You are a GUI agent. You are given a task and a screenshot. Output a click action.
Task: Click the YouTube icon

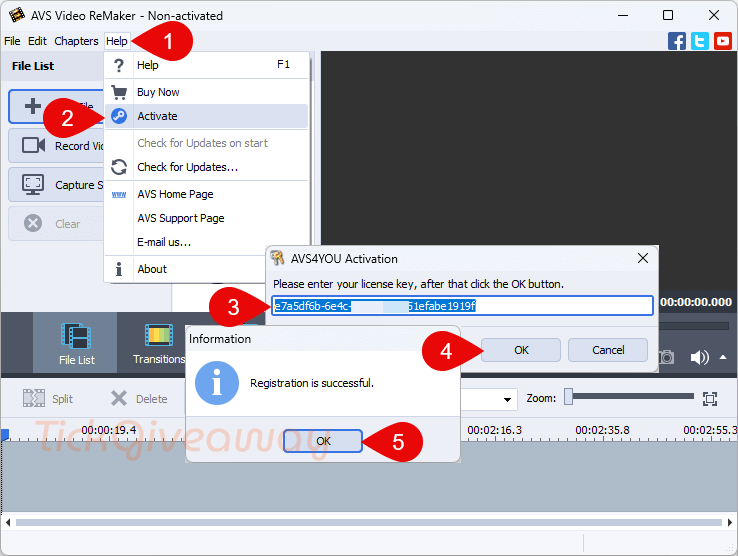pos(722,41)
